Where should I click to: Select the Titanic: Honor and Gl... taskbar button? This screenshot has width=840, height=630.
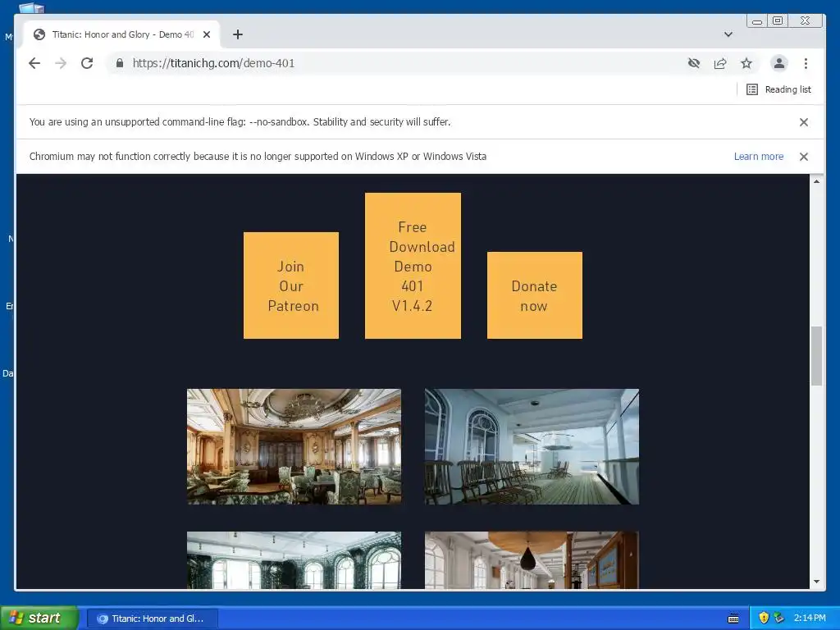[152, 619]
